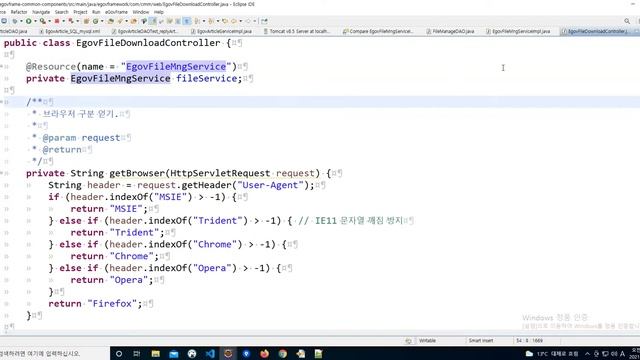
Task: Switch to the Tomcat v8.5 Server tab
Action: [297, 31]
